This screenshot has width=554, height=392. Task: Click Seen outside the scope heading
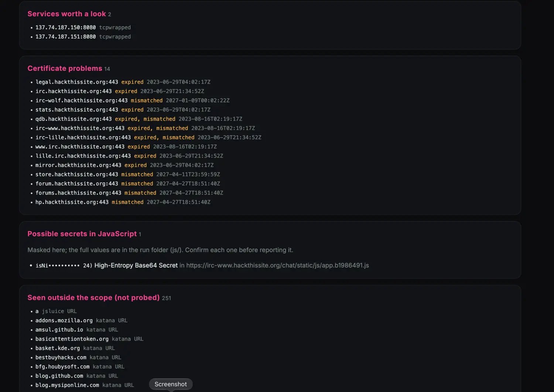pyautogui.click(x=93, y=298)
